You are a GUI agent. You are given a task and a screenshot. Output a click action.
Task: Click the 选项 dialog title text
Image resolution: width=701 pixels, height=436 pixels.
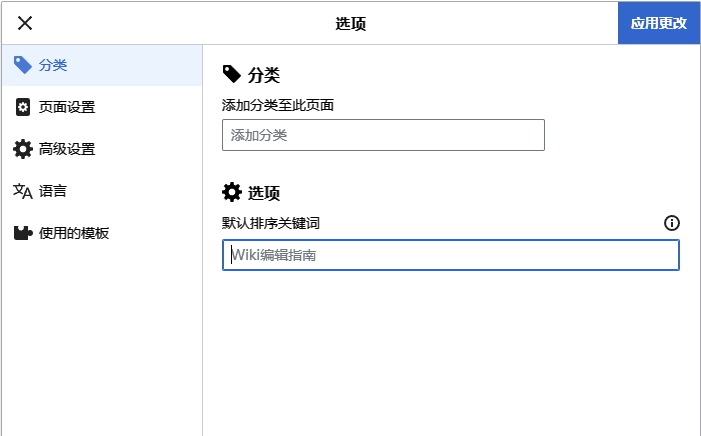pyautogui.click(x=351, y=23)
